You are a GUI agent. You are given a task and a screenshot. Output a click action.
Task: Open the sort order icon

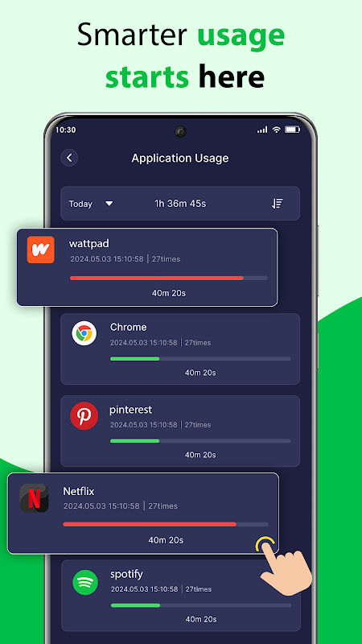tap(278, 204)
